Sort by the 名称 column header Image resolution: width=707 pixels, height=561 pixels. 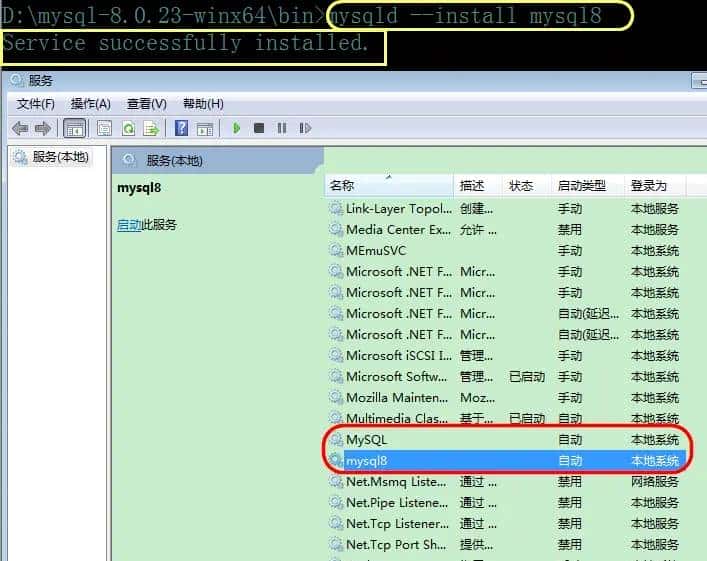coord(389,185)
